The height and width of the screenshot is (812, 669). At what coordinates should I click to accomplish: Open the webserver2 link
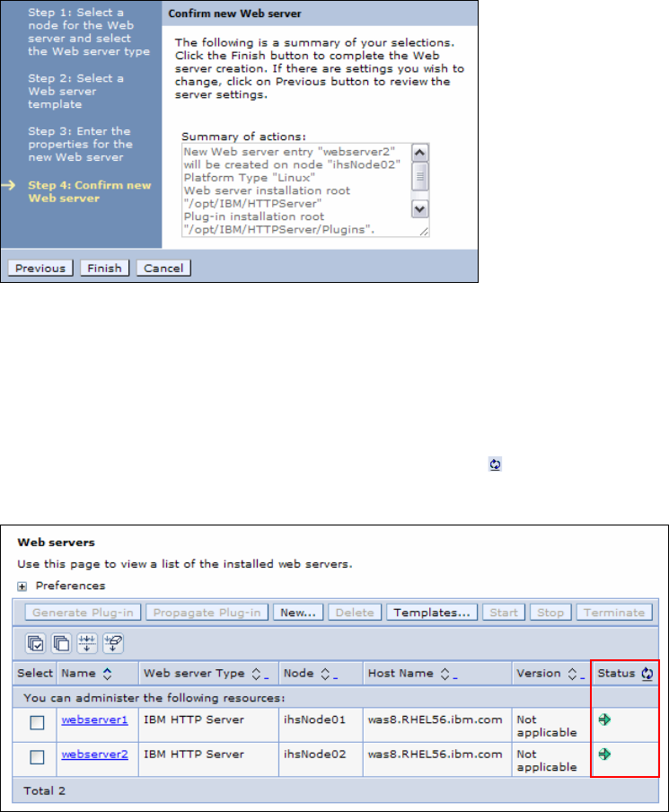tap(94, 755)
